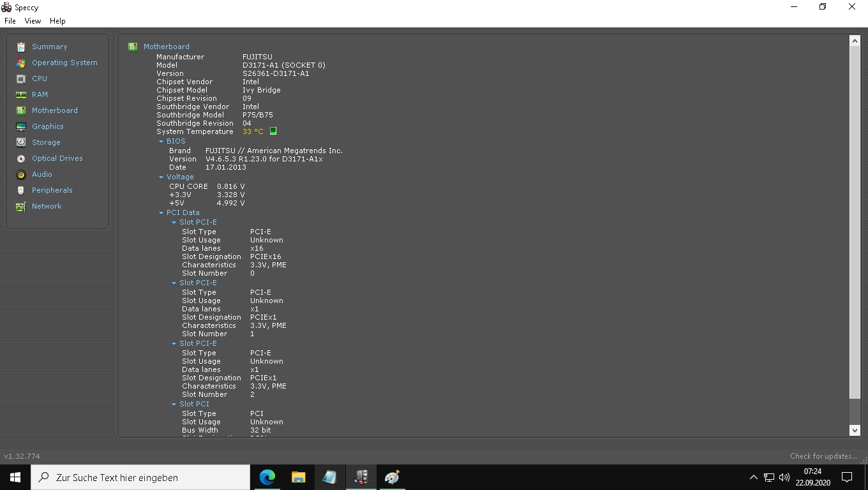The height and width of the screenshot is (490, 868).
Task: Show hidden system tray icons chevron
Action: 753,477
